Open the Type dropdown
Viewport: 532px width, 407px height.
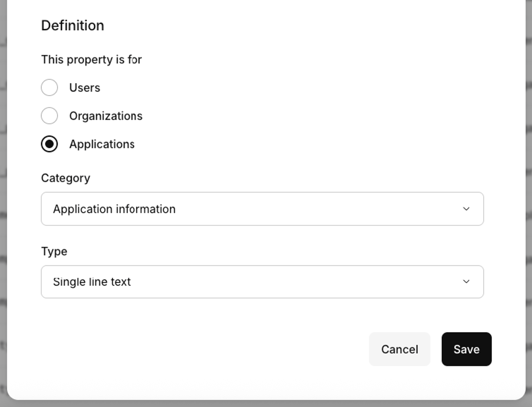click(x=262, y=282)
